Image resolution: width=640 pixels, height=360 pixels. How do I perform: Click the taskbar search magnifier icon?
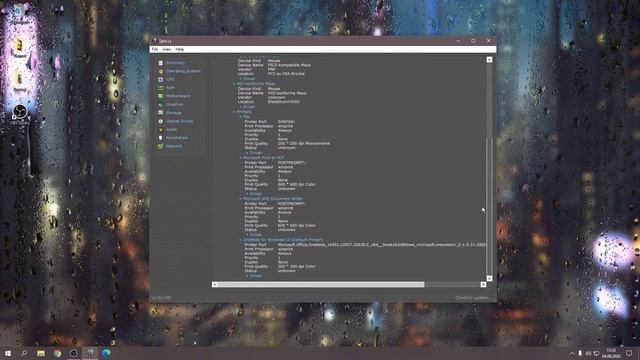click(24, 353)
